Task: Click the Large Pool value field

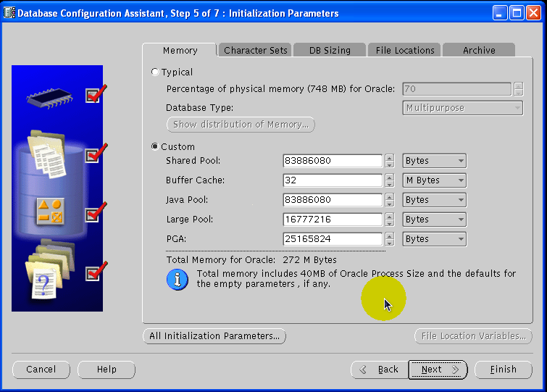Action: (333, 220)
